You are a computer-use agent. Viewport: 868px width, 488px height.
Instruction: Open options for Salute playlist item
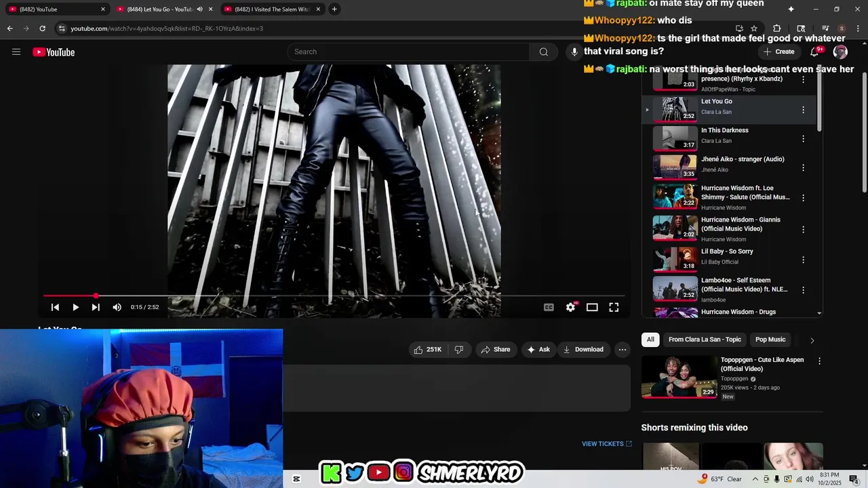click(804, 198)
